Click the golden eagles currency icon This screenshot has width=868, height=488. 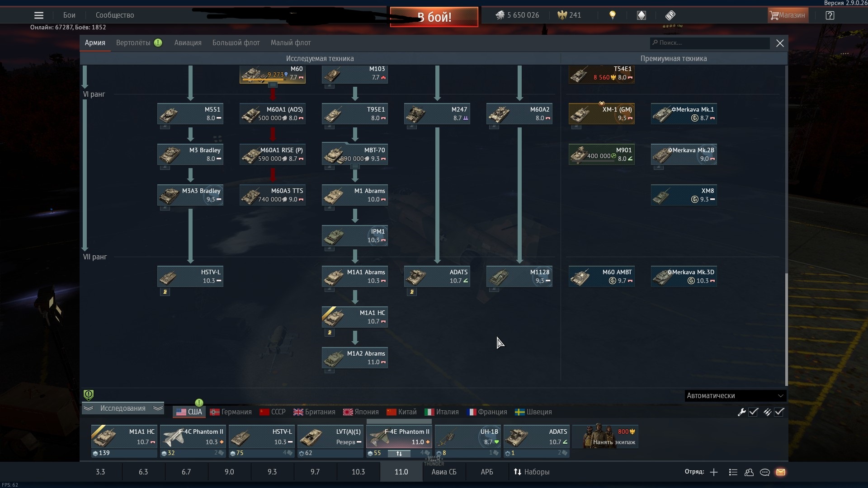pos(562,15)
